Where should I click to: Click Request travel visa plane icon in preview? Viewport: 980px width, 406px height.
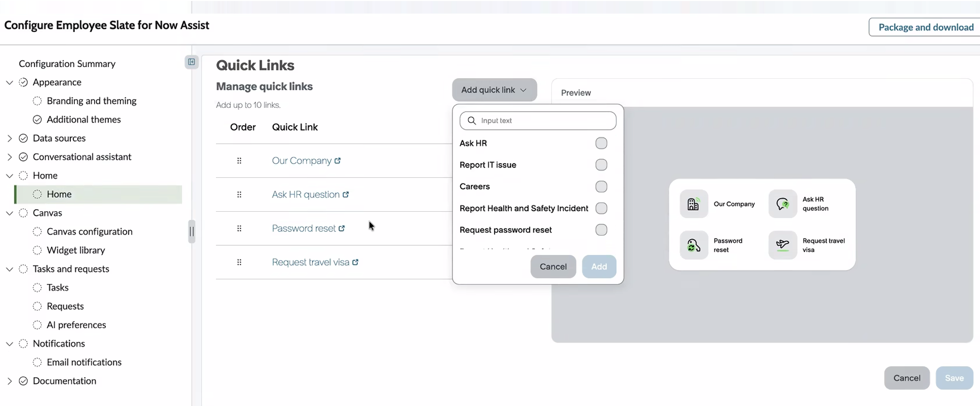point(782,245)
